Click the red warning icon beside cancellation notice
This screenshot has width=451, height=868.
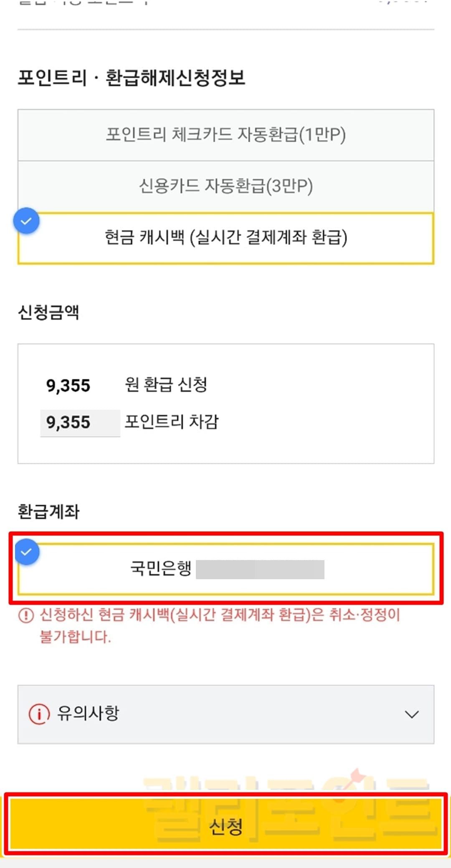(x=26, y=615)
